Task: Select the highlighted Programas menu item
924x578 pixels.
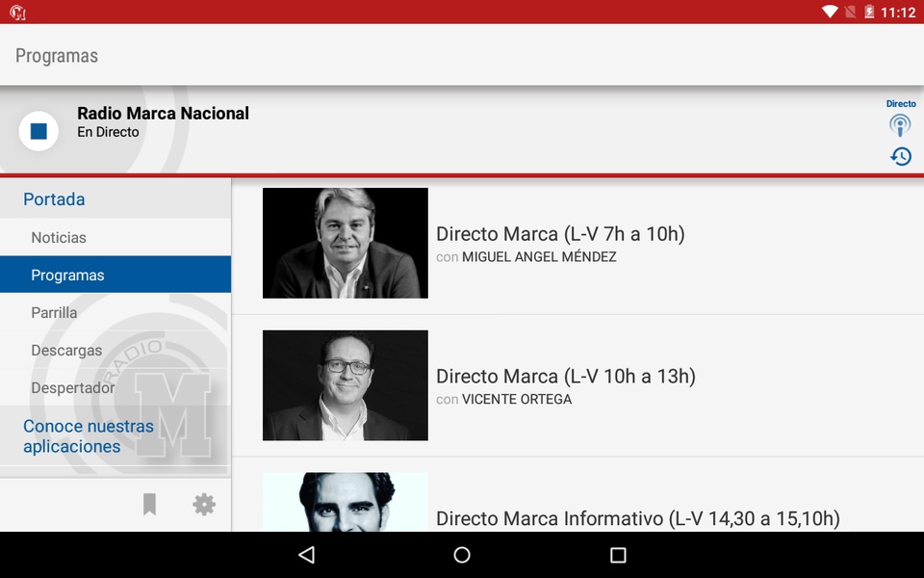Action: (115, 275)
